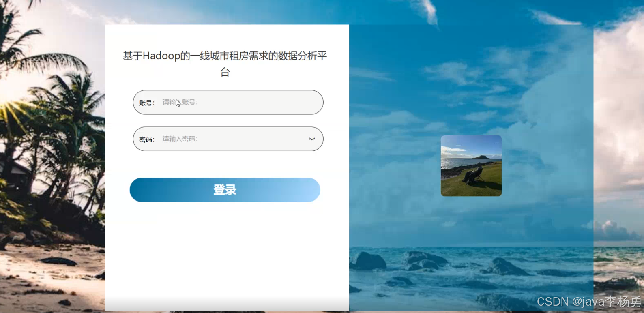The width and height of the screenshot is (644, 313).
Task: Click the platform title starting with 基于Hadoop
Action: pos(225,64)
